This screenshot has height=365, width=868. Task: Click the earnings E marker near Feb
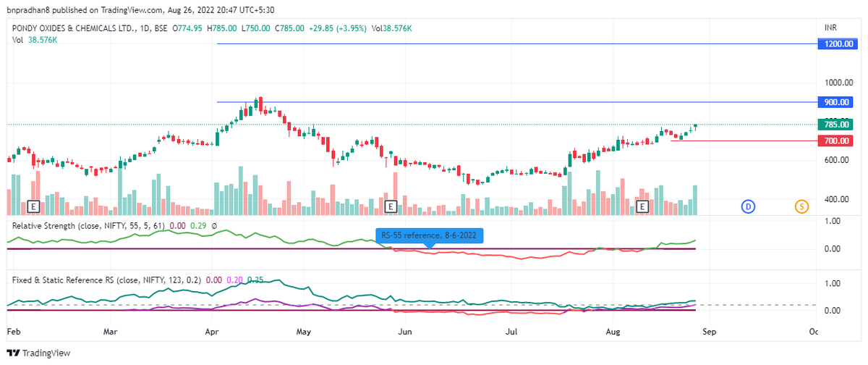click(x=33, y=206)
